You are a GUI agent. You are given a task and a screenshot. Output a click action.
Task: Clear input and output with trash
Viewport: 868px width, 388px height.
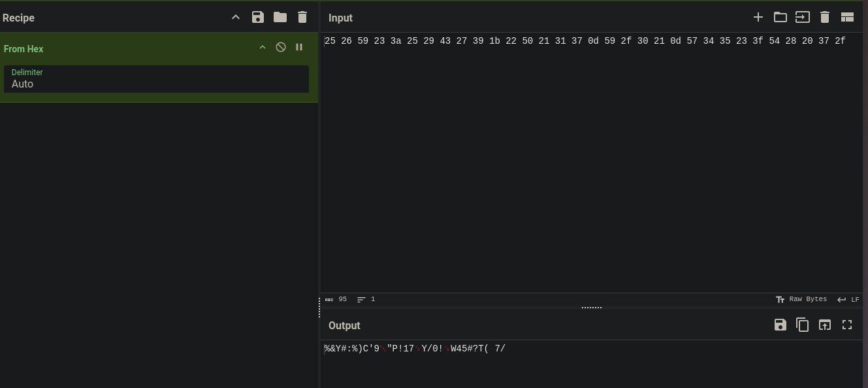click(825, 18)
